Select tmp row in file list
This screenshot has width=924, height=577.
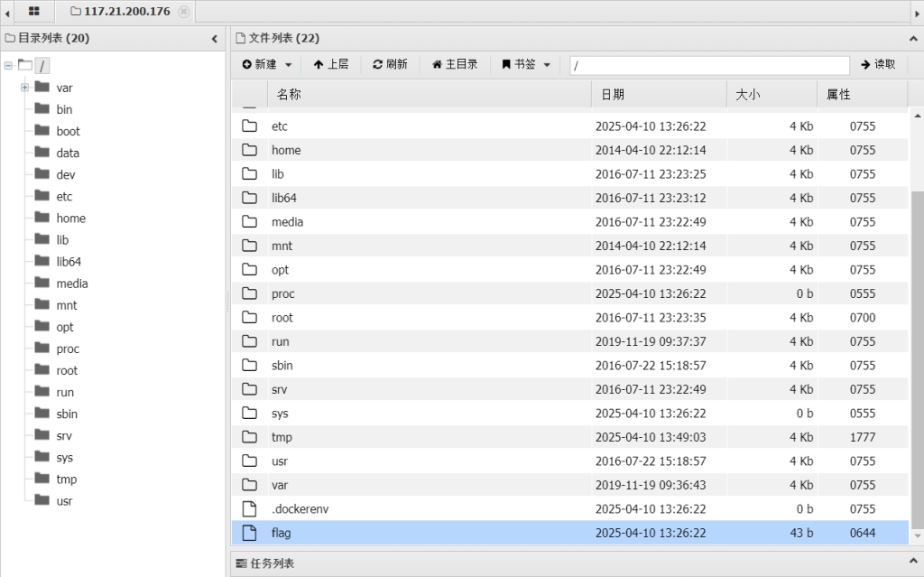point(570,437)
